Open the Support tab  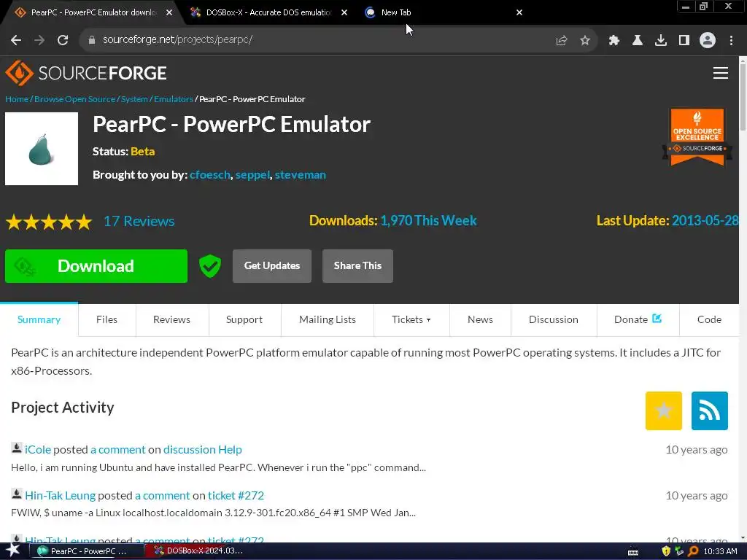[x=244, y=319]
